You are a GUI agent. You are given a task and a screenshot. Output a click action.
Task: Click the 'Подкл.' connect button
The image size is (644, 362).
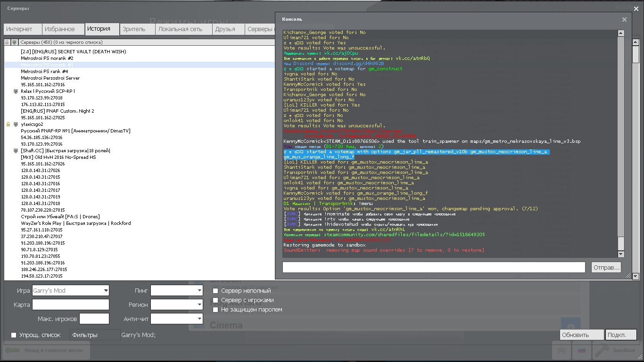620,335
